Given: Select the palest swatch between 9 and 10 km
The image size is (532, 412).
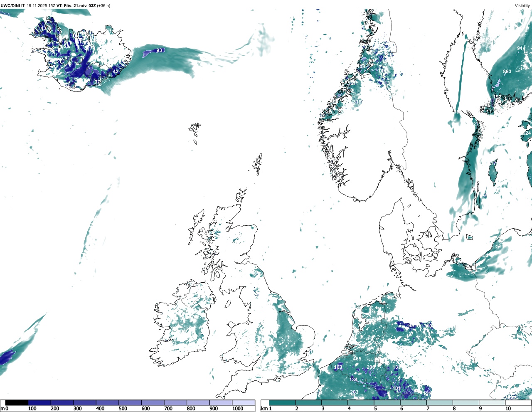Looking at the screenshot, I should click(x=493, y=402).
